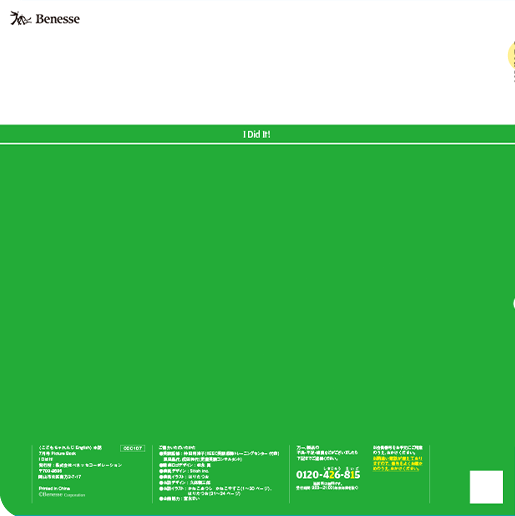Screen dimensions: 515x516
Task: Click the 岡山市 address line
Action: coord(60,477)
